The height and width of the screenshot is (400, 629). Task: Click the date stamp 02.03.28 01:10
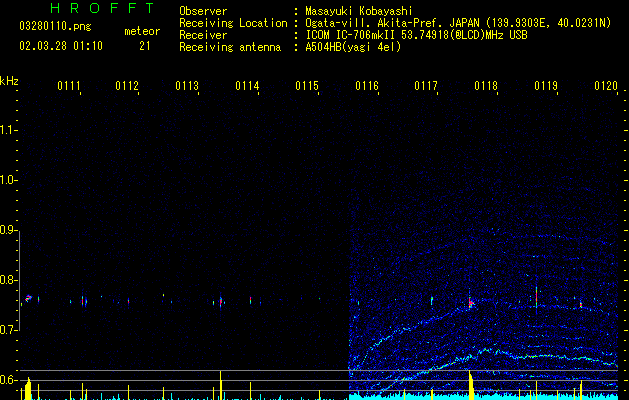pyautogui.click(x=61, y=46)
